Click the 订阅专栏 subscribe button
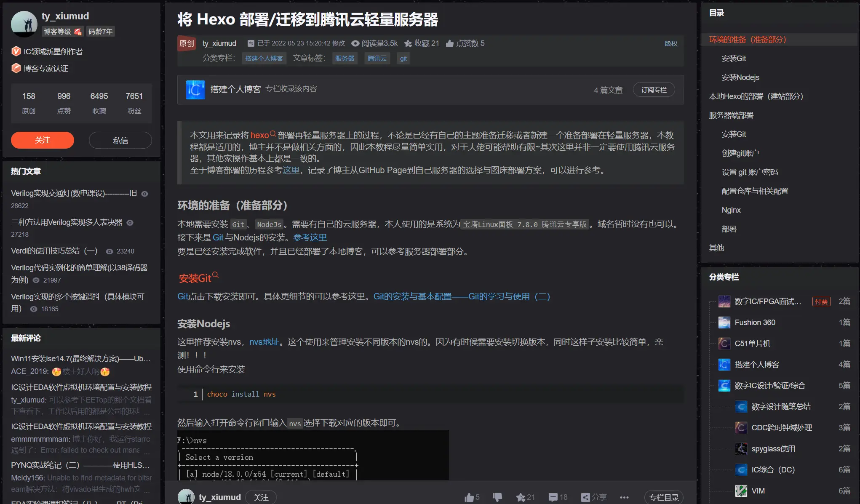The image size is (860, 504). coord(654,90)
